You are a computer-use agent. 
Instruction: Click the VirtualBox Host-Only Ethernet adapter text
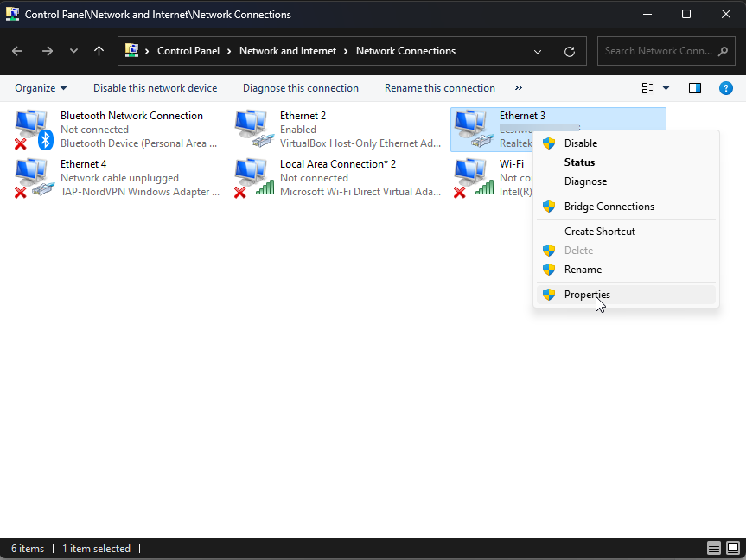(360, 143)
